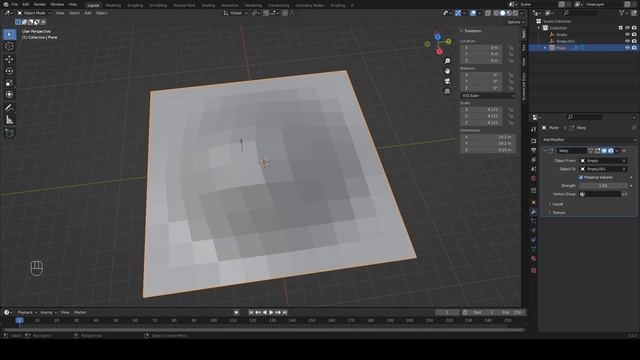Toggle Preserve Volume checkbox

pos(581,178)
